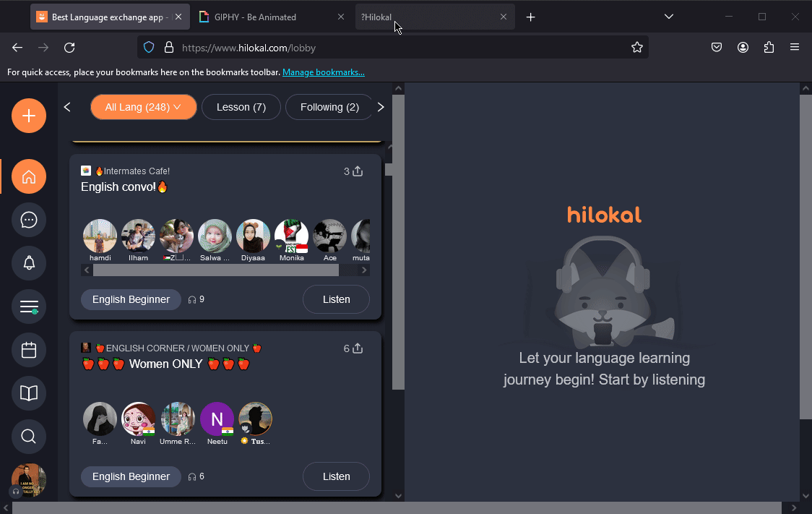
Task: Click the participants horizontal scrollbar thumb
Action: [x=216, y=270]
